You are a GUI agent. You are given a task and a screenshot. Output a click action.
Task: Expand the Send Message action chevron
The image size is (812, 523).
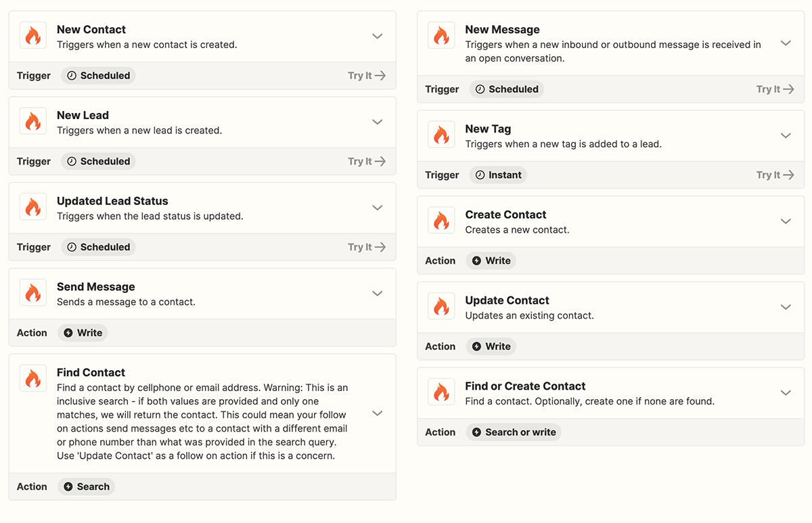pyautogui.click(x=378, y=293)
